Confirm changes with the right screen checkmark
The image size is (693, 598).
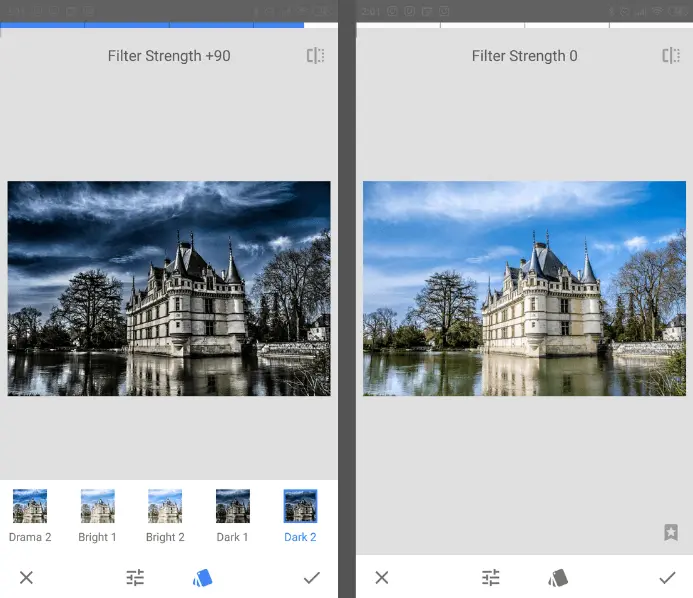click(667, 577)
